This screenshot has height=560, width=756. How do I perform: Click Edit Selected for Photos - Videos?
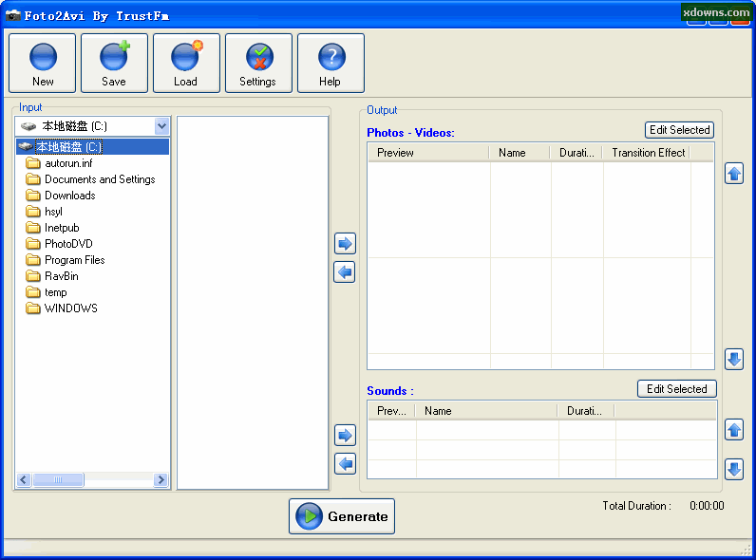[x=679, y=130]
